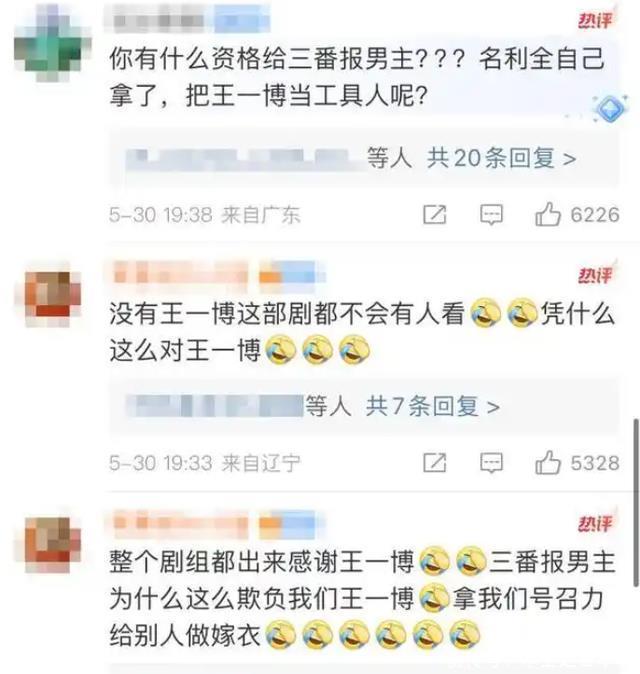Image resolution: width=640 pixels, height=674 pixels.
Task: Expand the 共20条回复 replies
Action: [501, 158]
